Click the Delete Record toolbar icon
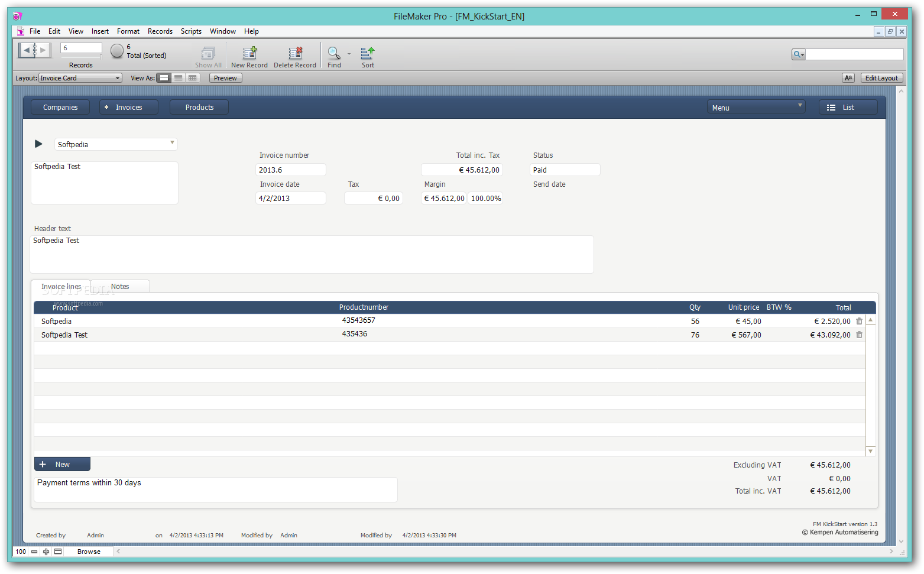The width and height of the screenshot is (924, 574). tap(295, 53)
